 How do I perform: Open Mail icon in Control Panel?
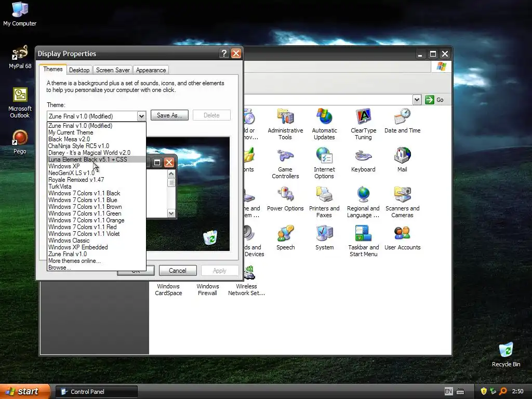[x=402, y=160]
